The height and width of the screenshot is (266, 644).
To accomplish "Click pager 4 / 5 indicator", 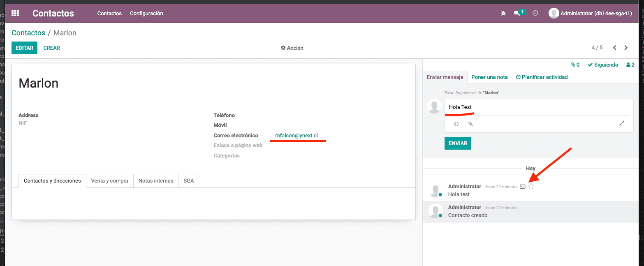I will 597,48.
